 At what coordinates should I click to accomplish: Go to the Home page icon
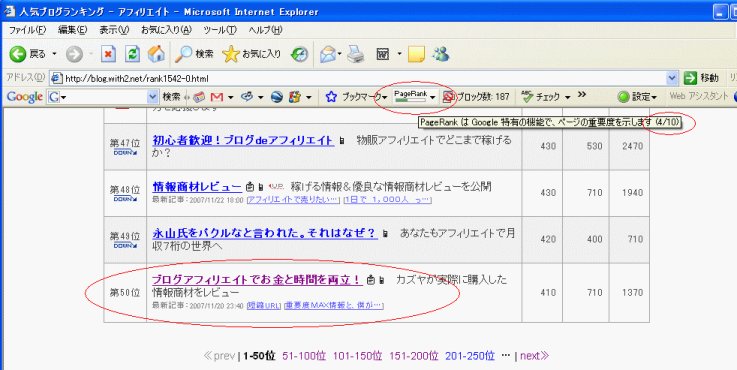tap(157, 55)
